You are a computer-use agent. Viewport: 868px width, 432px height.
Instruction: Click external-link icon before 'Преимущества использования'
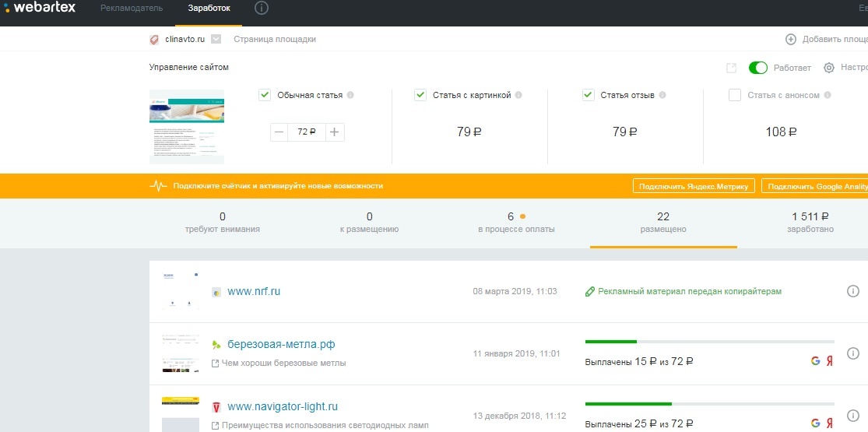[x=216, y=427]
